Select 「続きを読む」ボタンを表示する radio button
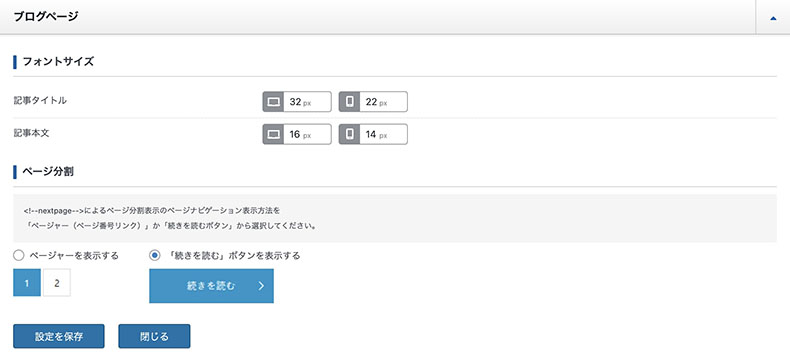The width and height of the screenshot is (790, 361). click(155, 256)
